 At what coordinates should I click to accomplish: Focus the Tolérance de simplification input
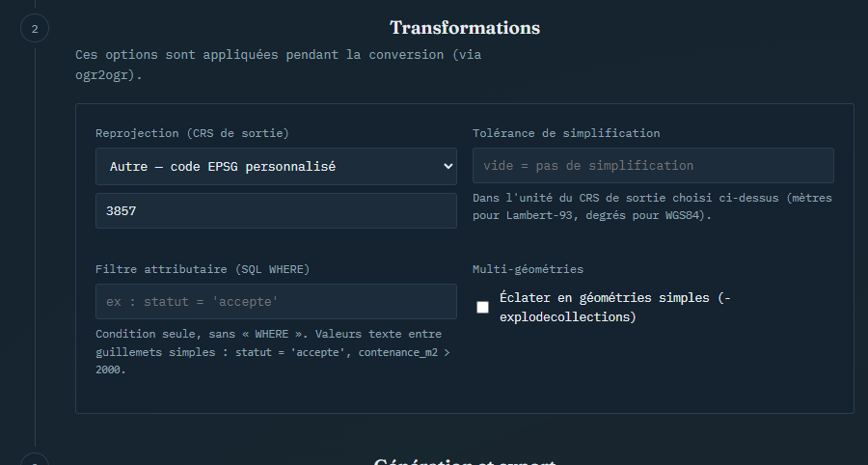tap(653, 166)
